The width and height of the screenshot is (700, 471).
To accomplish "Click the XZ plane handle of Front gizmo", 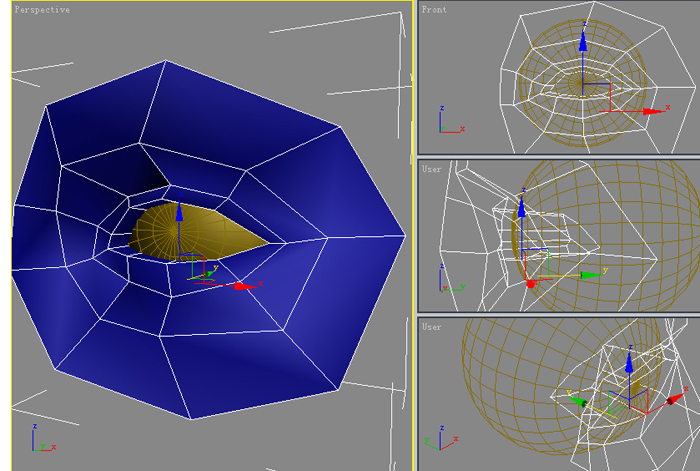I will [x=597, y=97].
